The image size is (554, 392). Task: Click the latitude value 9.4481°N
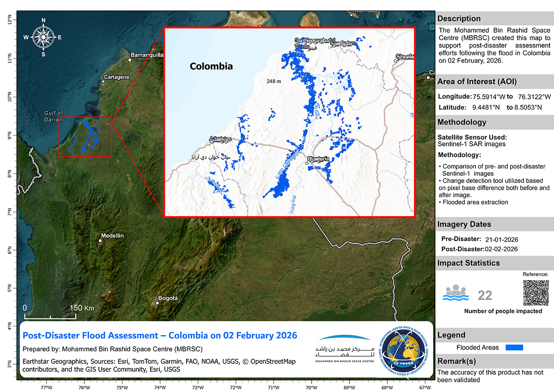(487, 108)
